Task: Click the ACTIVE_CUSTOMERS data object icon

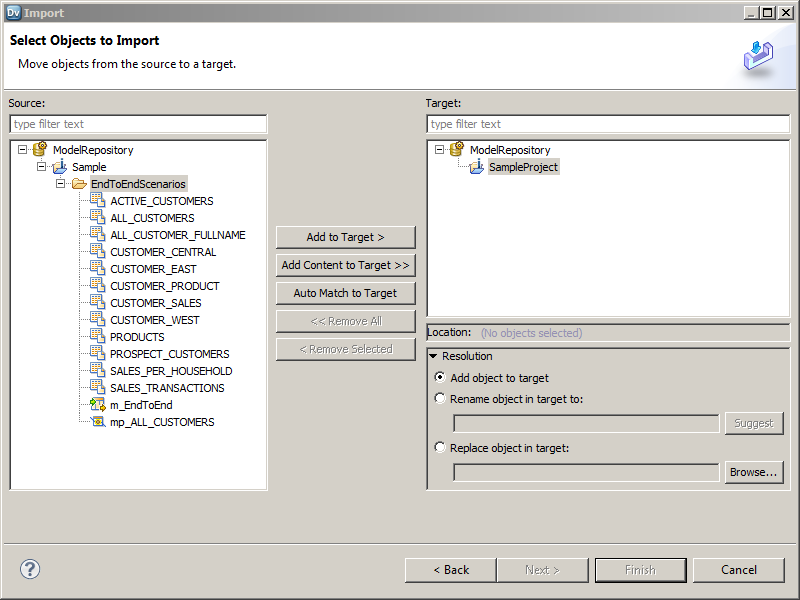Action: (97, 201)
